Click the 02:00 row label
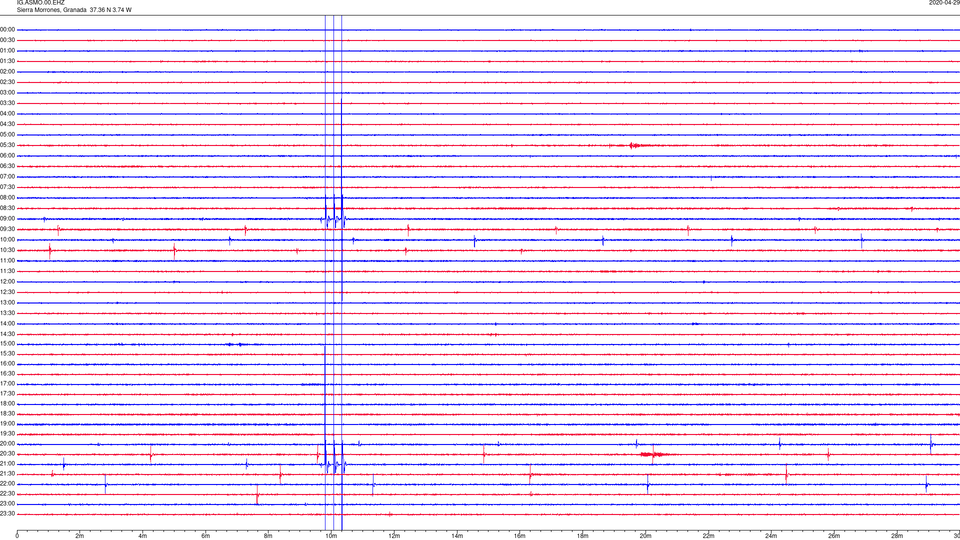 point(7,72)
